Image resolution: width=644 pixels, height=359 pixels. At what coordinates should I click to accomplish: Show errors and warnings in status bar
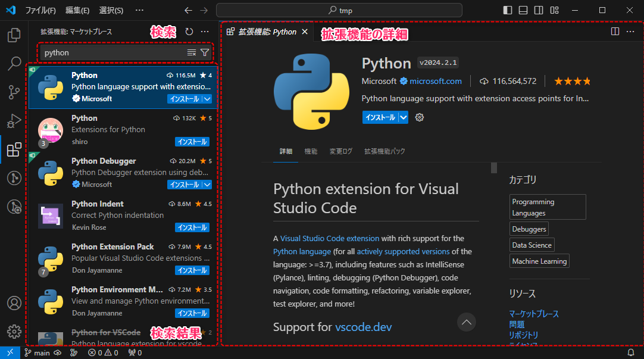click(x=103, y=353)
